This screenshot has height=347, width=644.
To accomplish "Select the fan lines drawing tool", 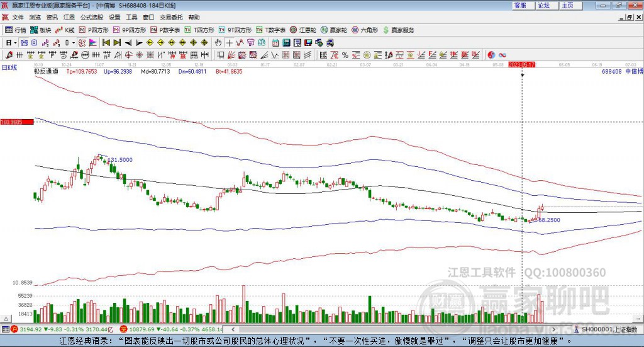I will [x=231, y=55].
